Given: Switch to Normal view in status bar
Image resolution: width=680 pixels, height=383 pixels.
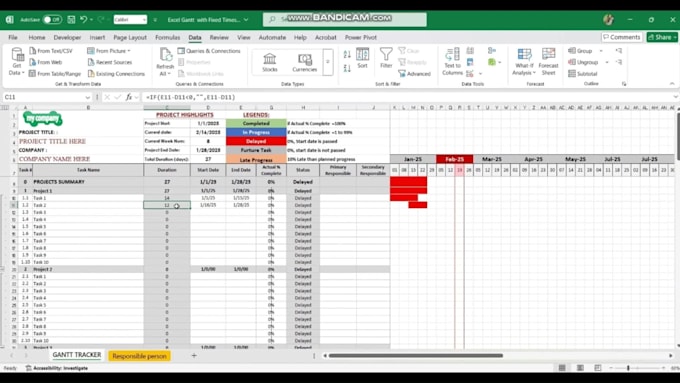Looking at the screenshot, I should pyautogui.click(x=562, y=368).
